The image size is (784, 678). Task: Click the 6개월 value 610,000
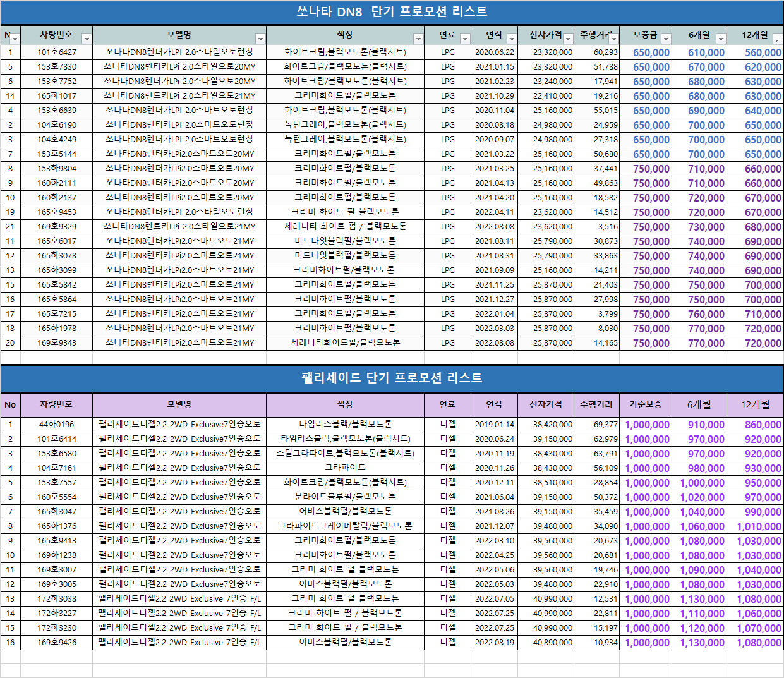tap(699, 52)
